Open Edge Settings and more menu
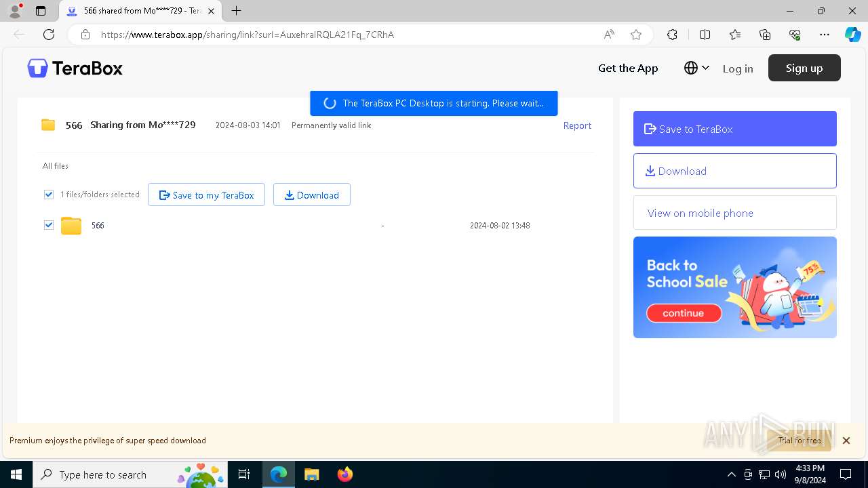 [825, 35]
